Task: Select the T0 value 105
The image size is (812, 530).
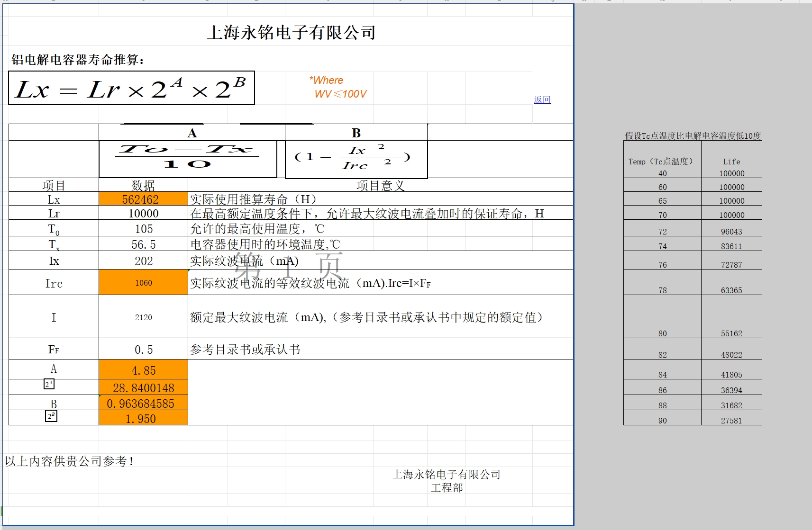Action: (143, 229)
